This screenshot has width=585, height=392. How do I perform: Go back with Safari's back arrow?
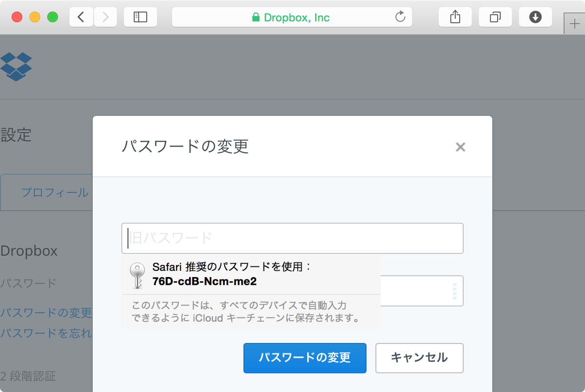point(81,18)
